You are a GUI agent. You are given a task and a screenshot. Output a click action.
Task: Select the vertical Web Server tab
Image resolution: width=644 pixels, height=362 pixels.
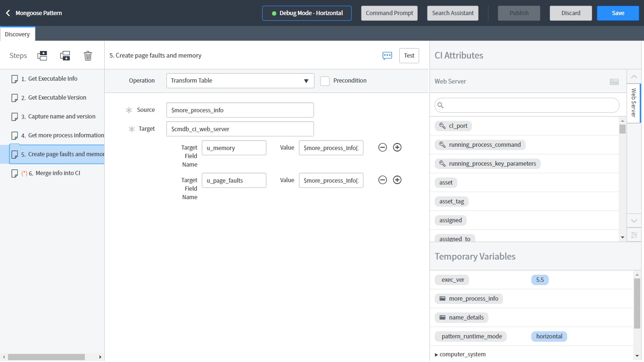tap(634, 103)
